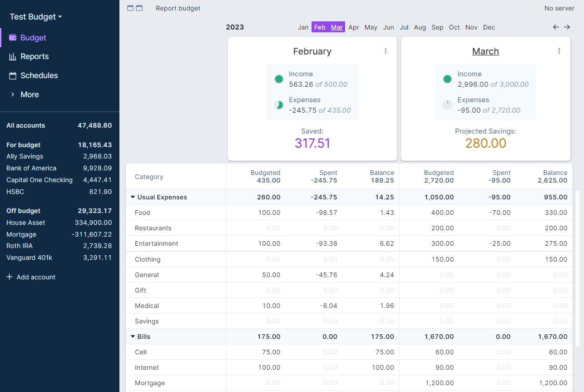Screen dimensions: 584x392
Task: Open the Budget page via wallet icon
Action: pos(13,38)
